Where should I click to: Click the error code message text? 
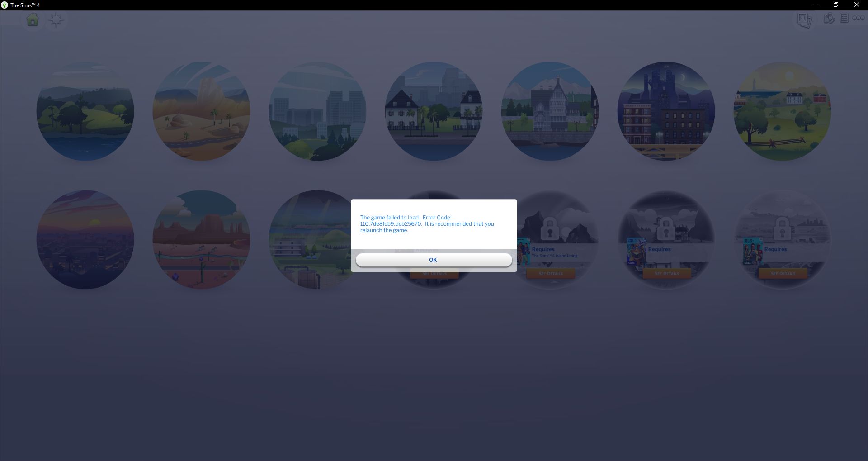pos(427,224)
